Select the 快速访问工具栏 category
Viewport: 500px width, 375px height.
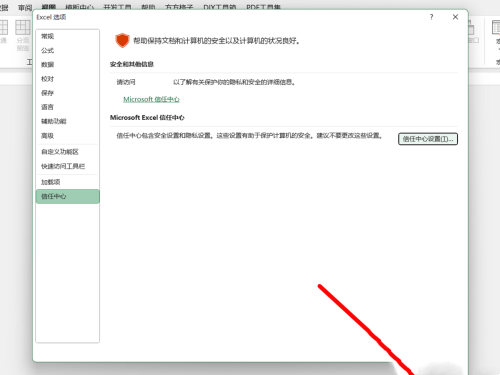pos(68,166)
